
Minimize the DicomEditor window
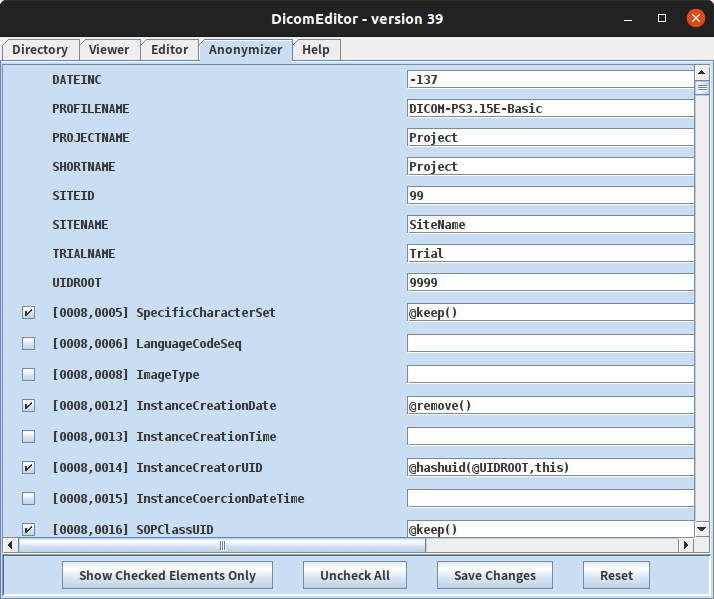[628, 19]
